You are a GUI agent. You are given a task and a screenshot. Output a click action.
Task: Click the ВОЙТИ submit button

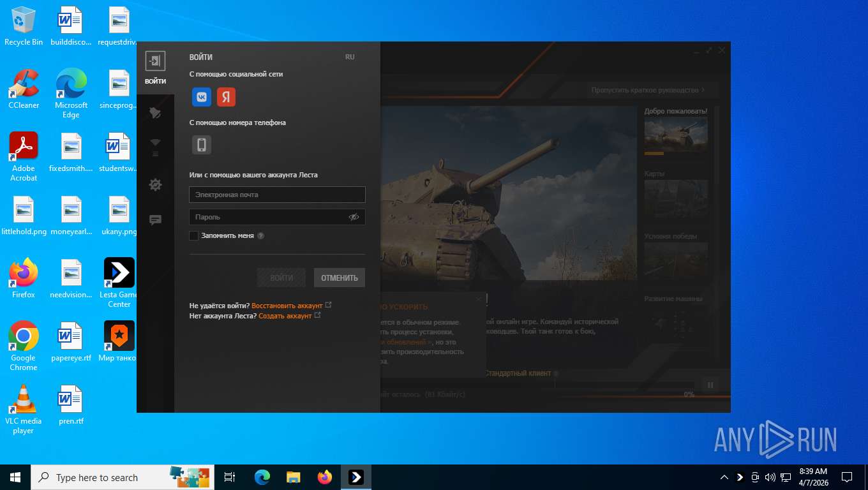point(281,278)
